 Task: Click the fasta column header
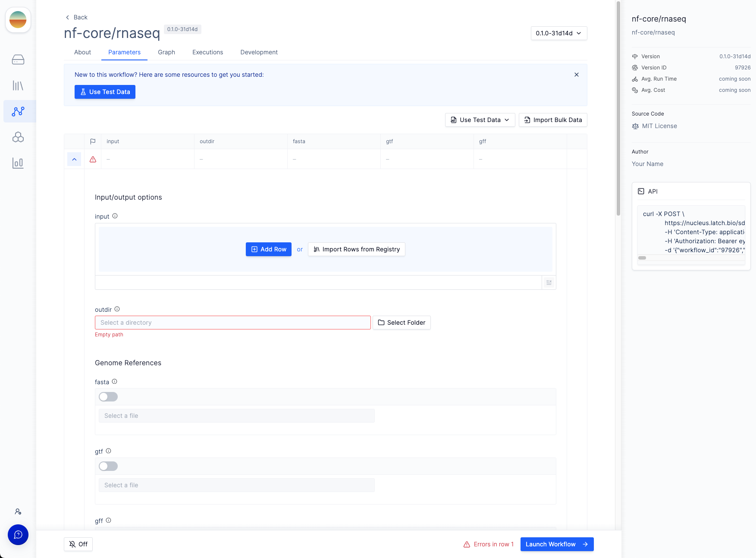[334, 141]
